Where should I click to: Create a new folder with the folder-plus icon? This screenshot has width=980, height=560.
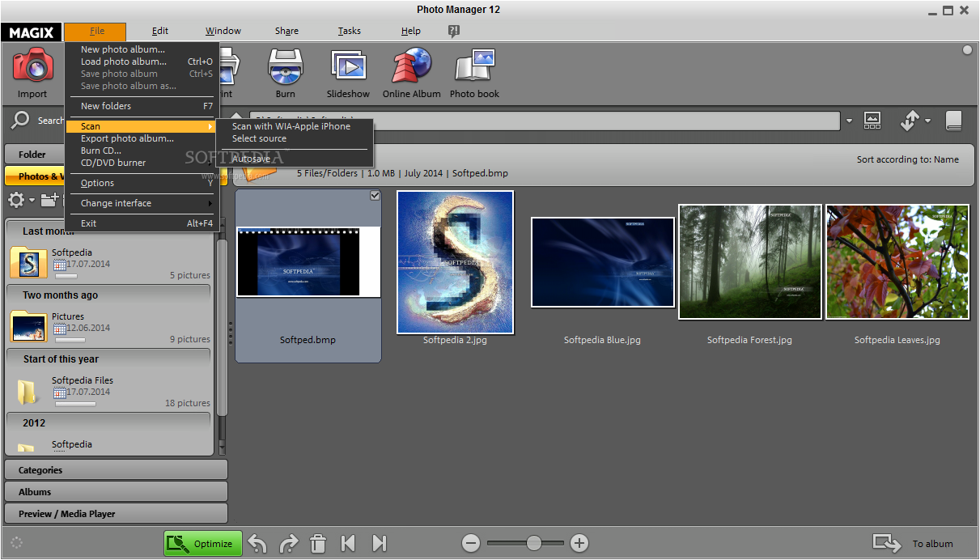pyautogui.click(x=50, y=200)
